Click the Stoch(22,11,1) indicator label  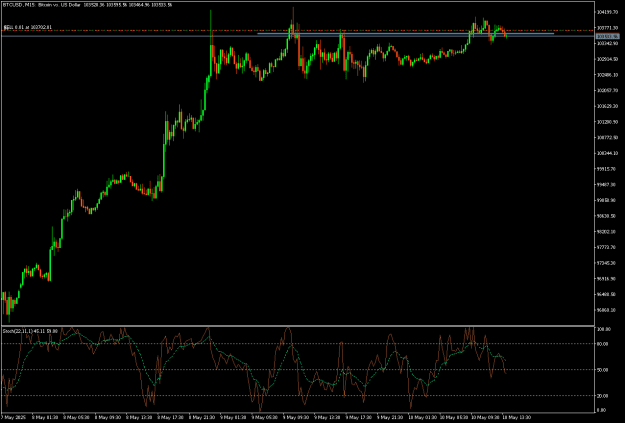pos(30,331)
